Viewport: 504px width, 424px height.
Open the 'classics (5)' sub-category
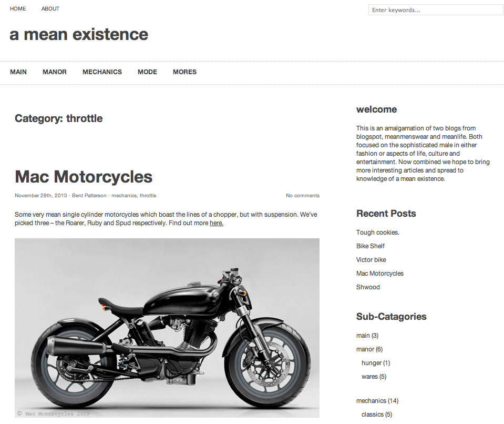point(377,415)
